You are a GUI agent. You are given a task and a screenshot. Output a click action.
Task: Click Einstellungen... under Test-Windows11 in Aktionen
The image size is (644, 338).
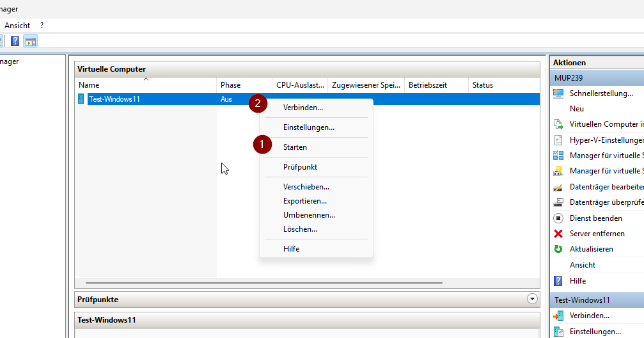595,332
